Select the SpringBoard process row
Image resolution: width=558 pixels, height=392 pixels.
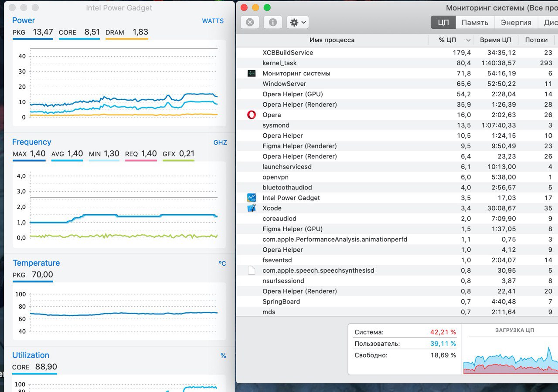(397, 302)
